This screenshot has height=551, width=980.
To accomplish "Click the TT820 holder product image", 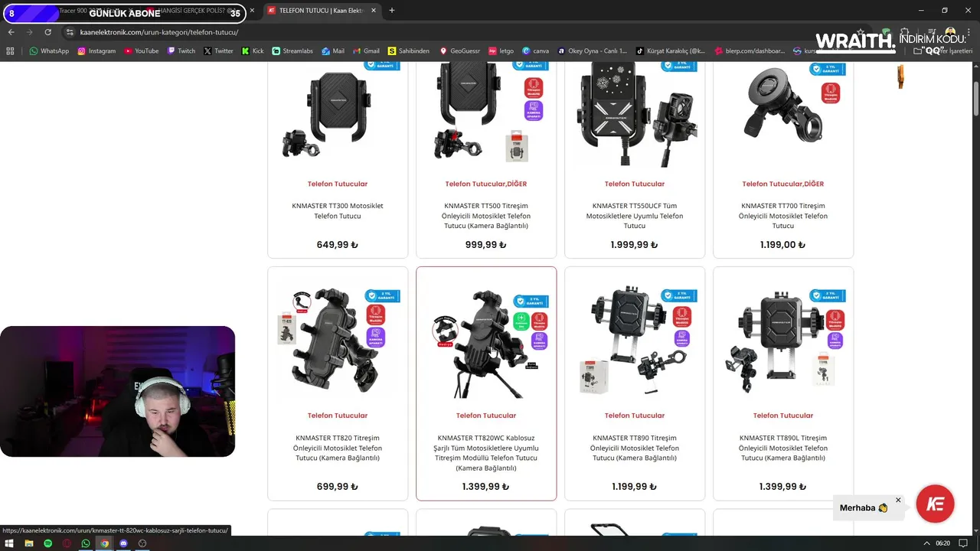I will [x=338, y=341].
